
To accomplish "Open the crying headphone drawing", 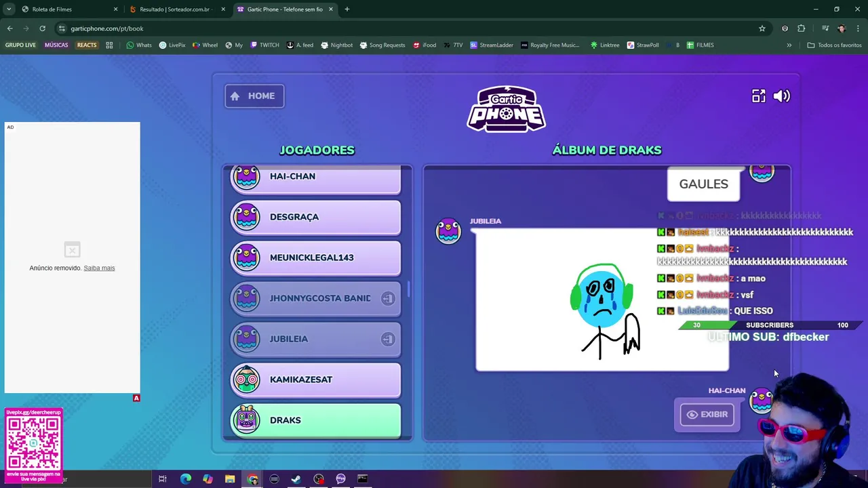I will [x=602, y=300].
